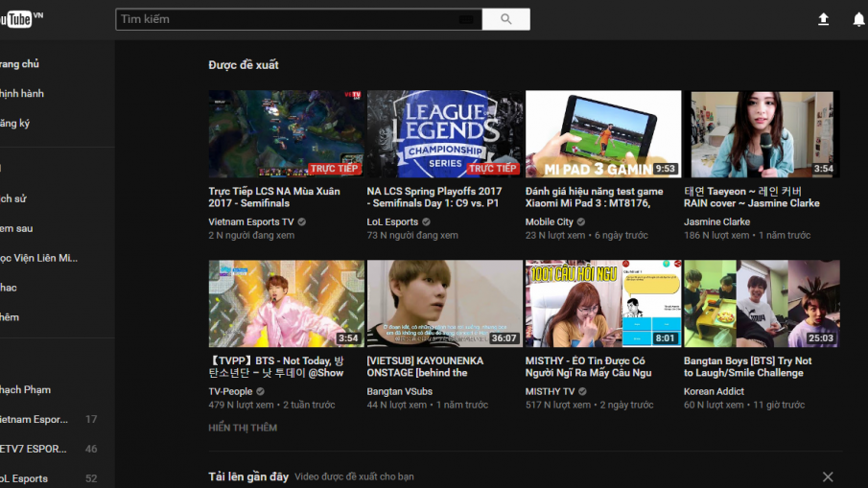Click Tải lên gần đây heading
The height and width of the screenshot is (488, 868).
[x=248, y=476]
